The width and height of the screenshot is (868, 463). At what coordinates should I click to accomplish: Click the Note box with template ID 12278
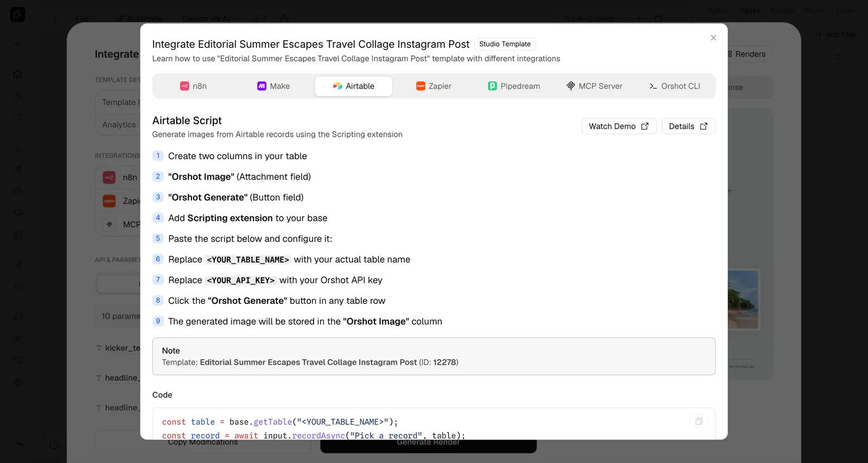[434, 357]
